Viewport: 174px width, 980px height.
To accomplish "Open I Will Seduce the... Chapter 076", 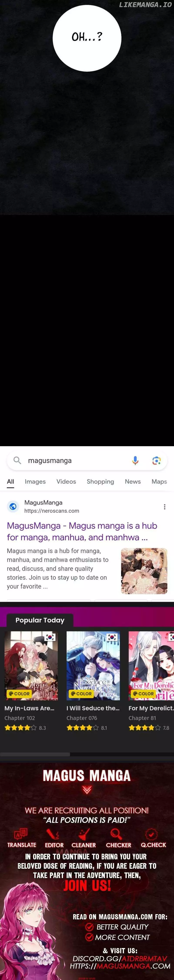I will click(x=82, y=718).
